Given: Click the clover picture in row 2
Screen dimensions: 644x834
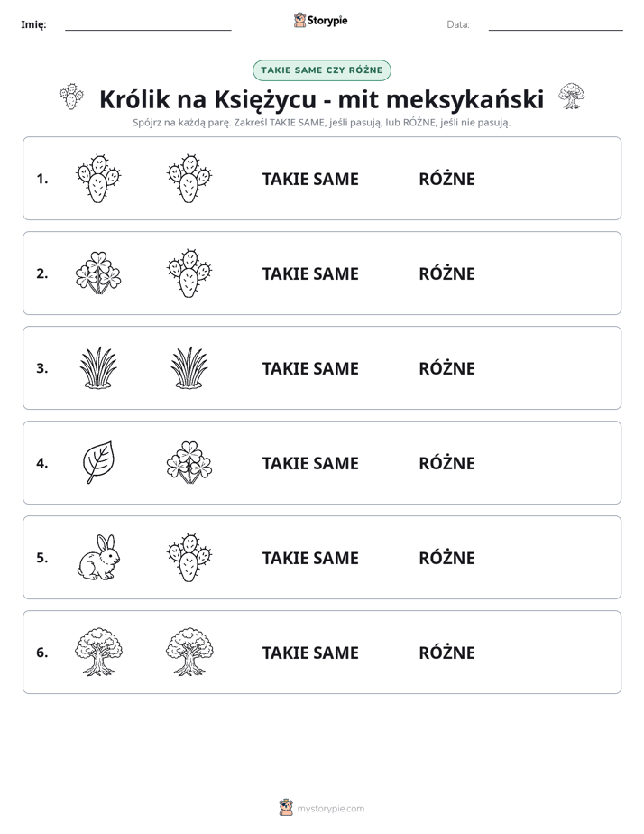Looking at the screenshot, I should pos(98,273).
